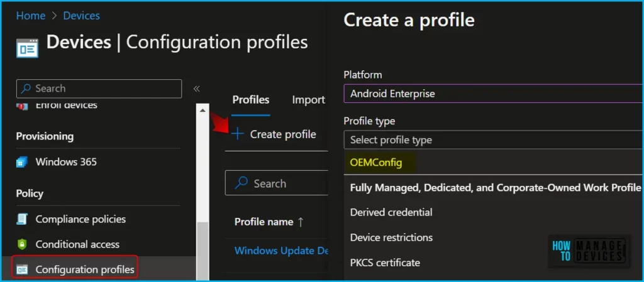Click the Configuration profiles sidebar icon
The width and height of the screenshot is (644, 282).
tap(22, 269)
